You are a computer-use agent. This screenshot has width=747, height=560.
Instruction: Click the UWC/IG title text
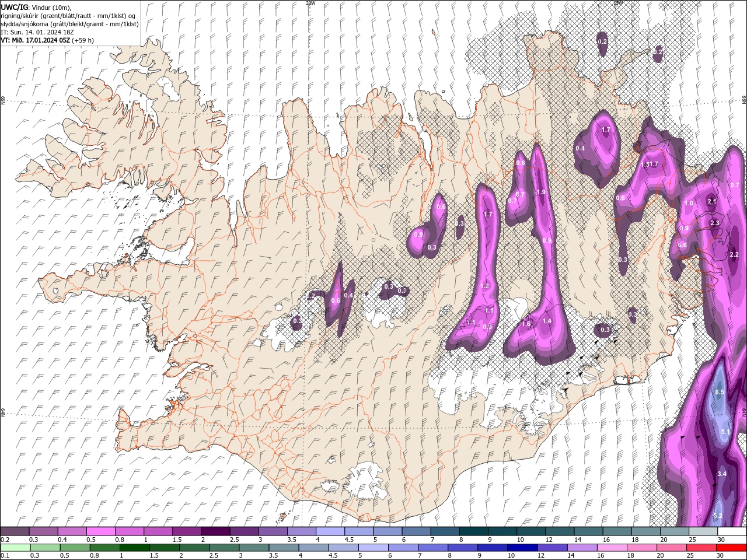pos(14,7)
